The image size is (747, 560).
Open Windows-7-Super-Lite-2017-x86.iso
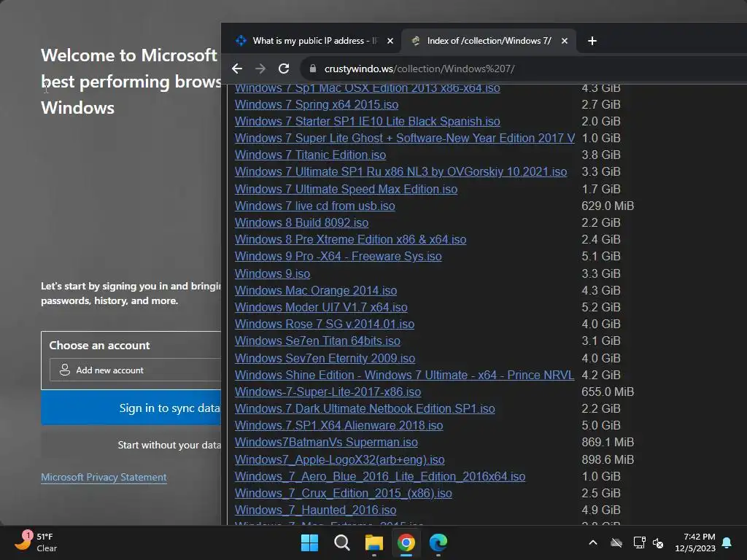(328, 392)
